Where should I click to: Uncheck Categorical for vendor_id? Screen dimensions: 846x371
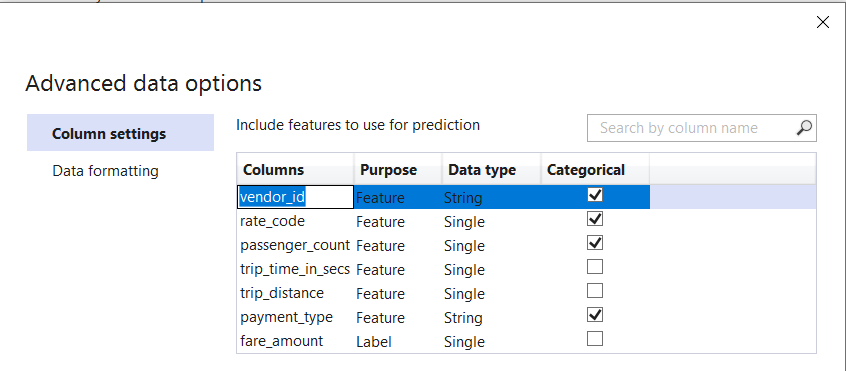(x=595, y=195)
